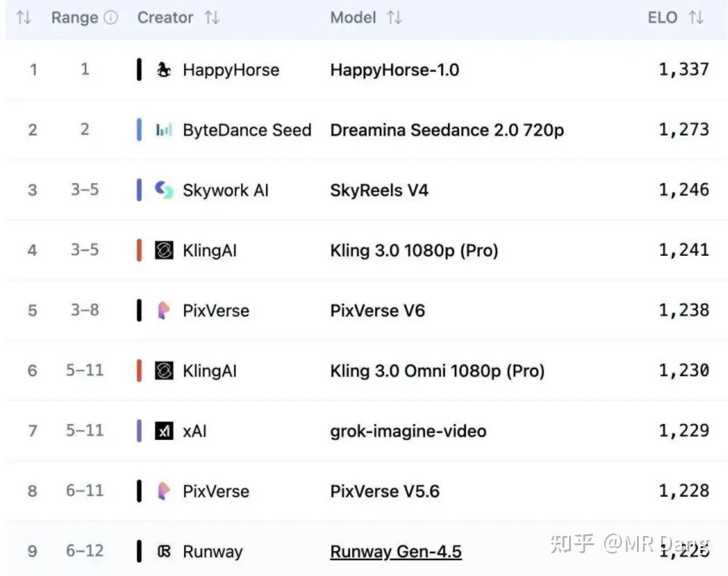Click the xAI logo icon
Image resolution: width=728 pixels, height=576 pixels.
(164, 431)
